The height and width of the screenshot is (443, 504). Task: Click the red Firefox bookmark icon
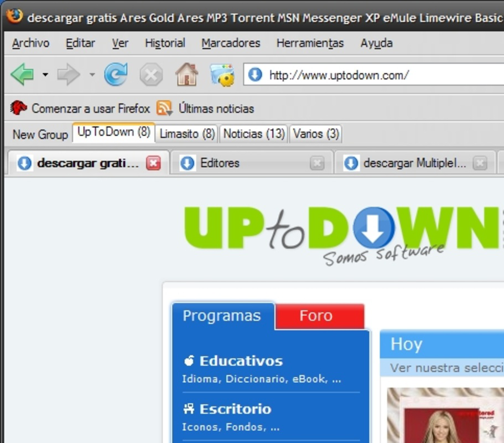[18, 108]
